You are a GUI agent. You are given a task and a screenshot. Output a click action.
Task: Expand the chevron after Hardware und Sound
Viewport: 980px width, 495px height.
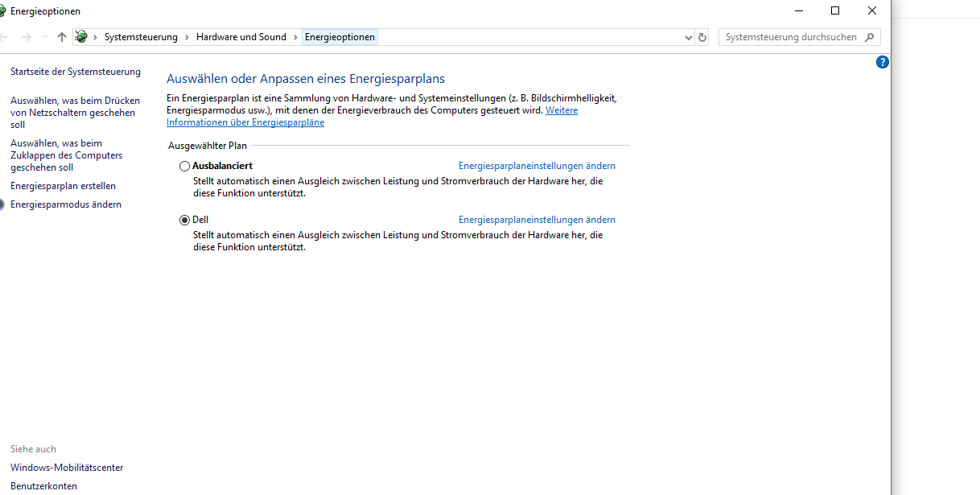pyautogui.click(x=295, y=37)
